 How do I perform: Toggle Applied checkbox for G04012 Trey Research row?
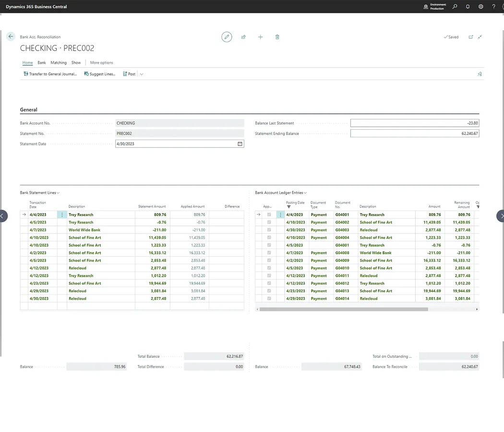269,284
